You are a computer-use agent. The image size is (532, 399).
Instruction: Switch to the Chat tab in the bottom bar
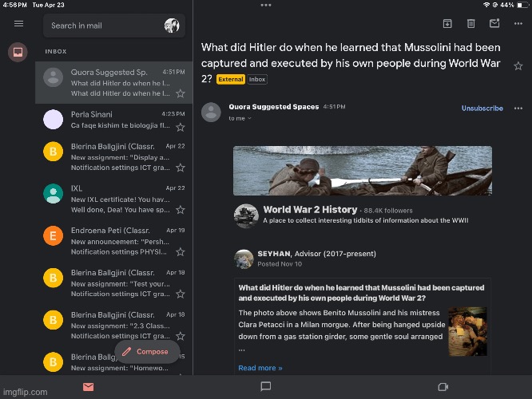tap(266, 386)
